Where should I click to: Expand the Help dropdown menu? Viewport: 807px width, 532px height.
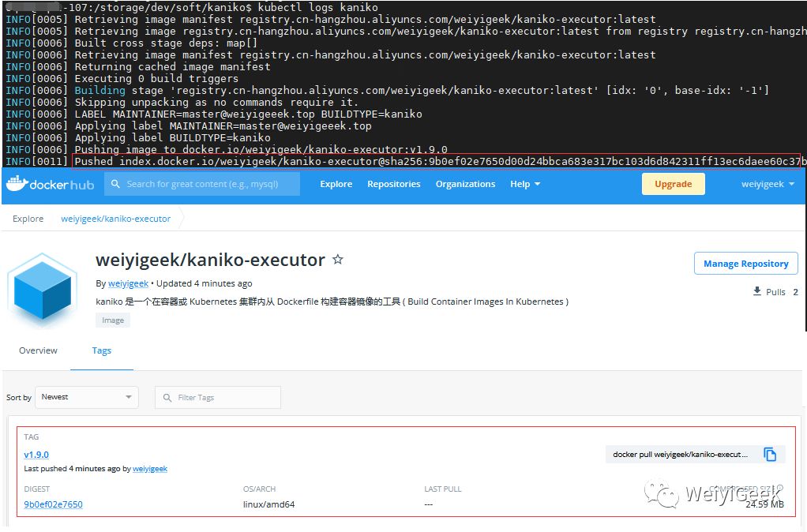[x=525, y=184]
